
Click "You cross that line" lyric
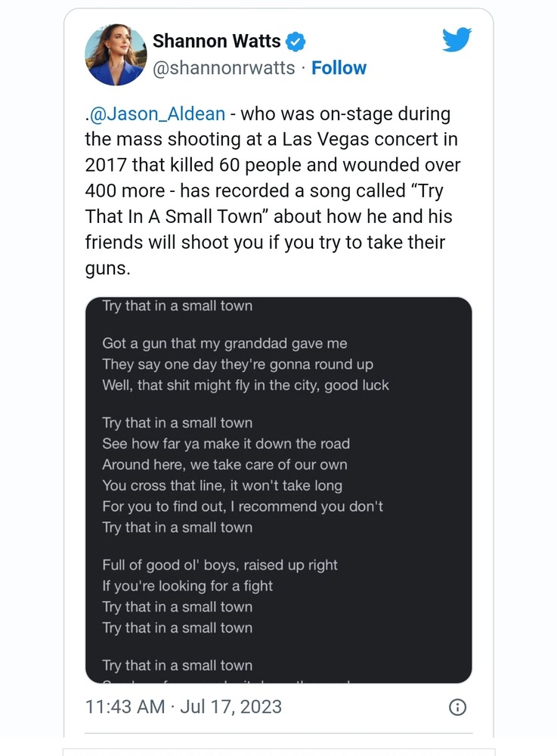click(x=221, y=485)
